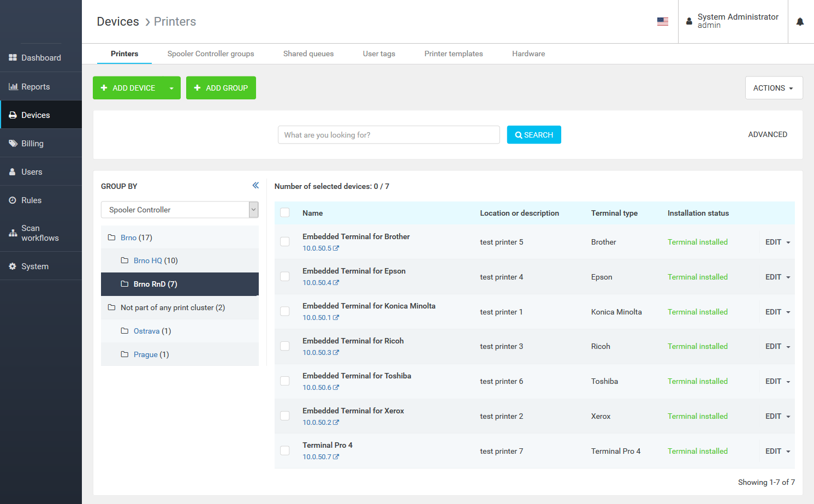The width and height of the screenshot is (814, 504).
Task: Check the Embedded Terminal for Xerox row
Action: tap(284, 416)
